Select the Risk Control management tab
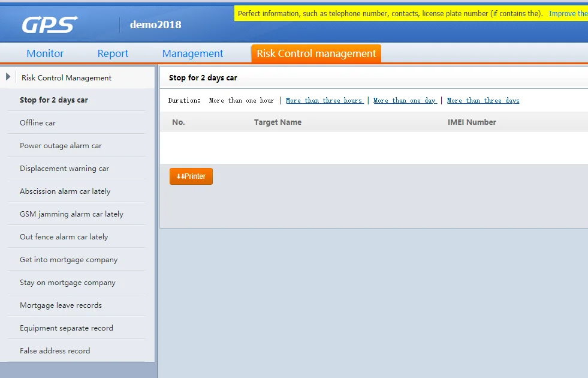This screenshot has height=378, width=588. click(316, 53)
